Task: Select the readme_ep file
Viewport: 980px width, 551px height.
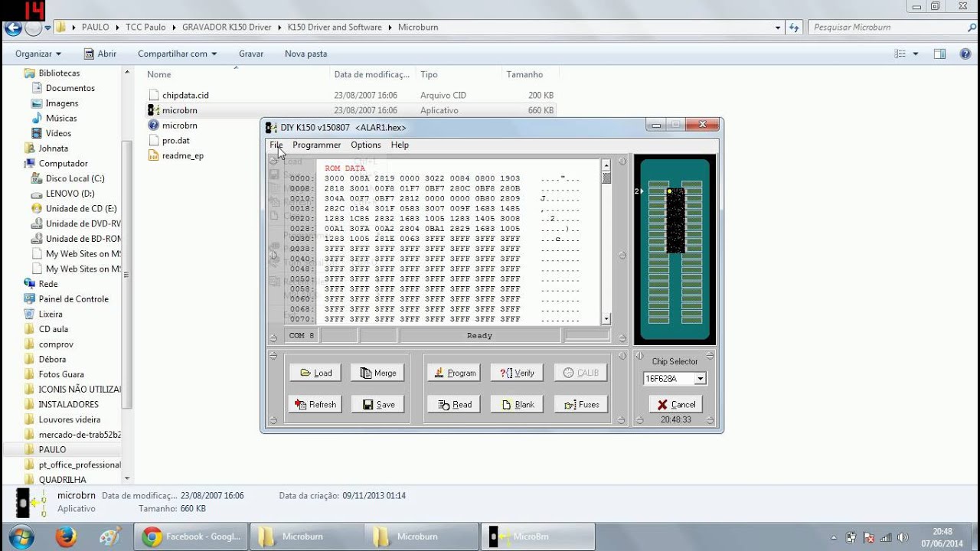Action: click(x=182, y=155)
